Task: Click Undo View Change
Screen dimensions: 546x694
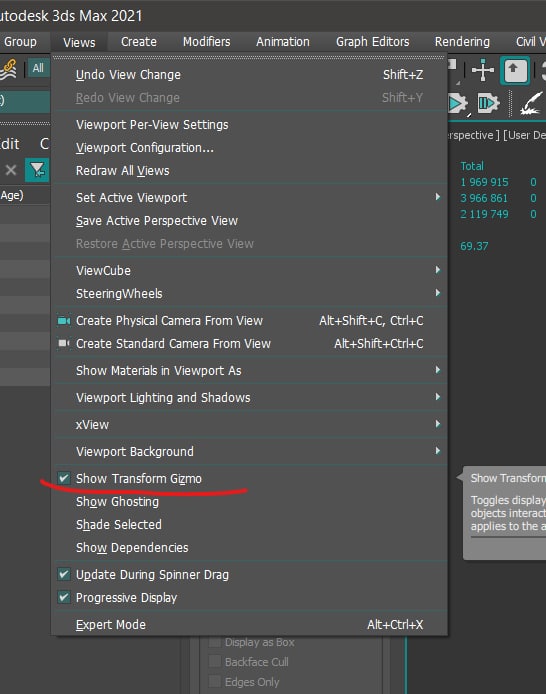Action: pyautogui.click(x=249, y=75)
